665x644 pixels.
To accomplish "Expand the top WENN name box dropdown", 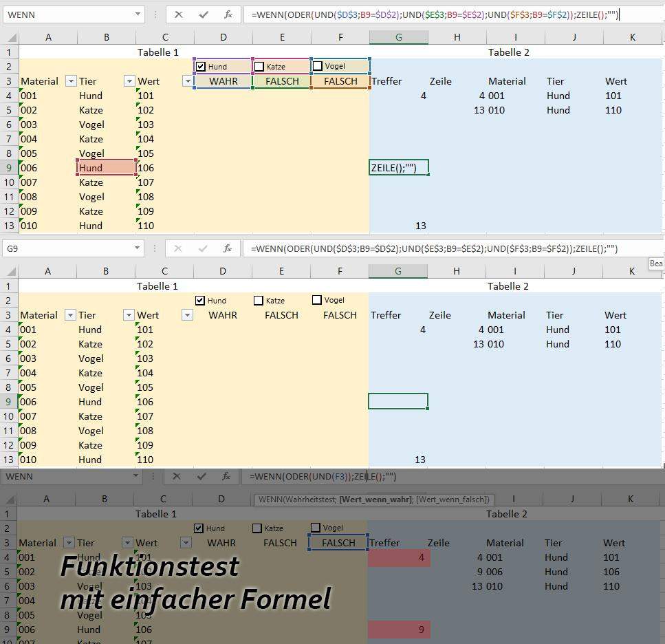I will pyautogui.click(x=138, y=14).
